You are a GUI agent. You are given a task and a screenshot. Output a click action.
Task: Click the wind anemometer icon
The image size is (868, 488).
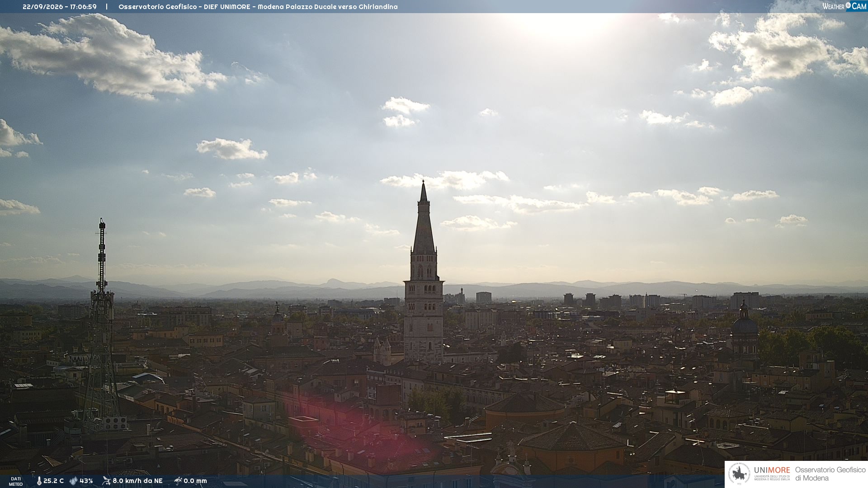point(106,481)
